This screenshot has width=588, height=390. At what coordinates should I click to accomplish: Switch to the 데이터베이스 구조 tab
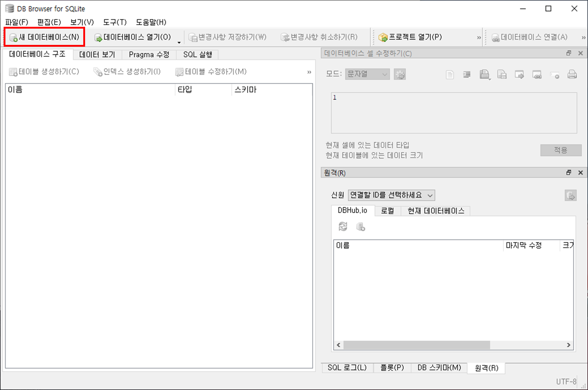pos(37,54)
